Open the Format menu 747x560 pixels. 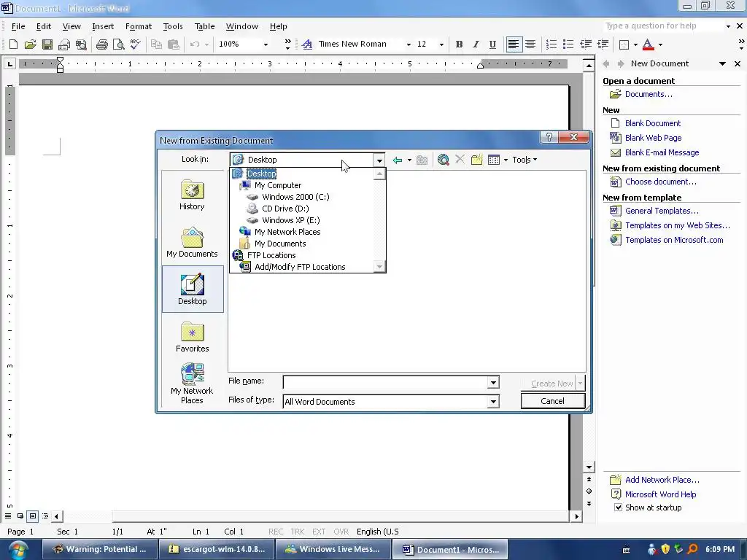(138, 26)
